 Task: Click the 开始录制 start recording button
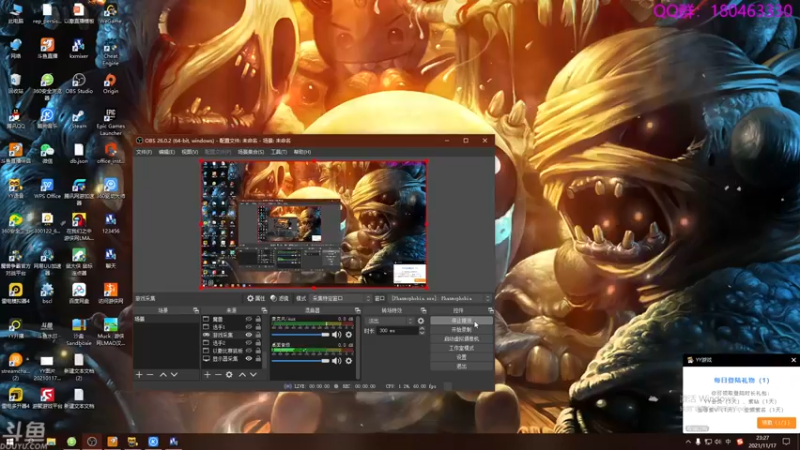[461, 329]
